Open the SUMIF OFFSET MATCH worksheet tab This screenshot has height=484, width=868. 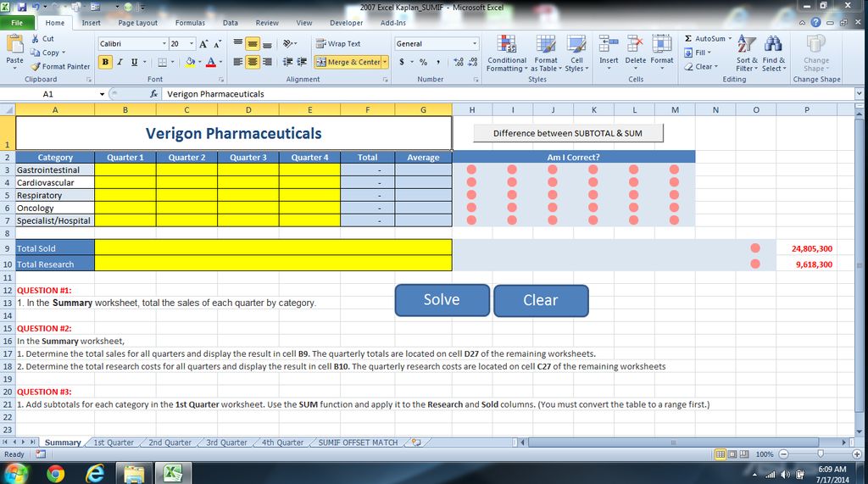pos(358,442)
